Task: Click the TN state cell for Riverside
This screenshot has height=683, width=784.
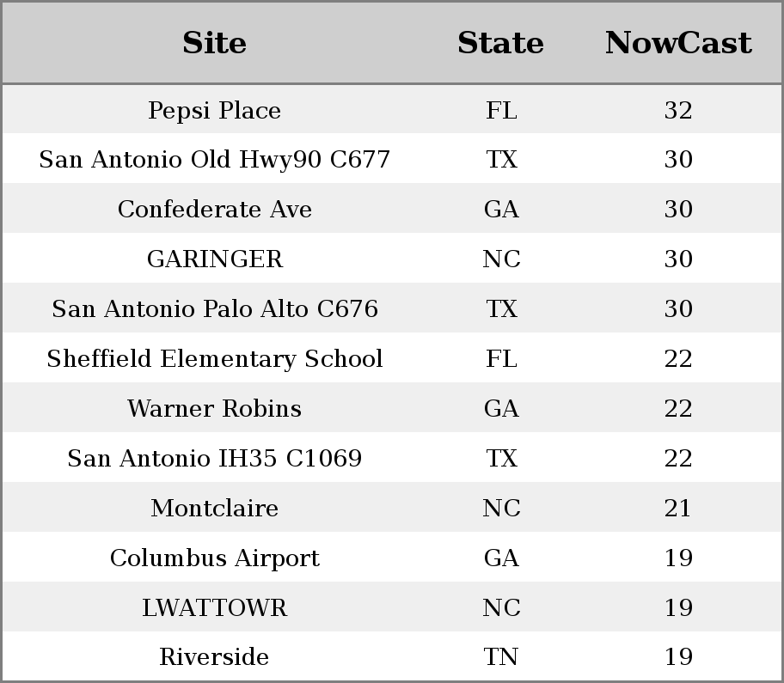Action: coord(501,656)
